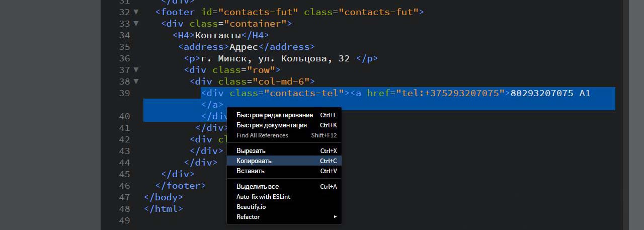644x230 pixels.
Task: Click Вставить in the context menu
Action: coord(251,171)
